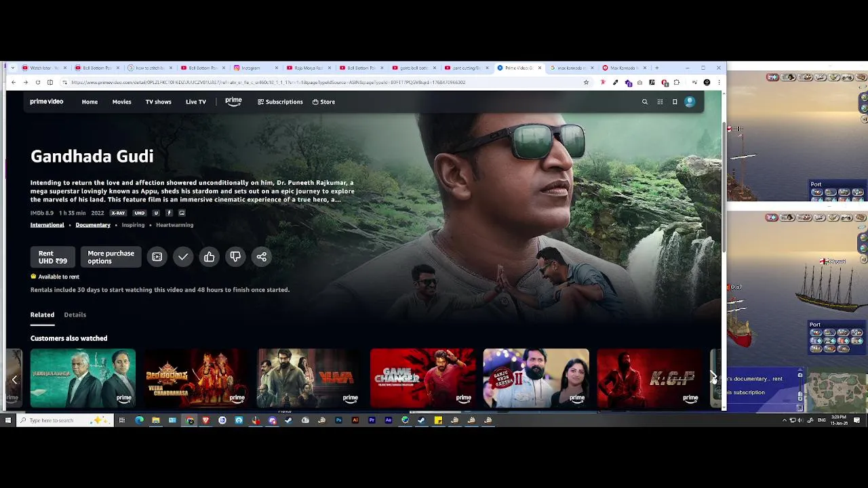Open the tab search dropdown arrow

(12, 68)
